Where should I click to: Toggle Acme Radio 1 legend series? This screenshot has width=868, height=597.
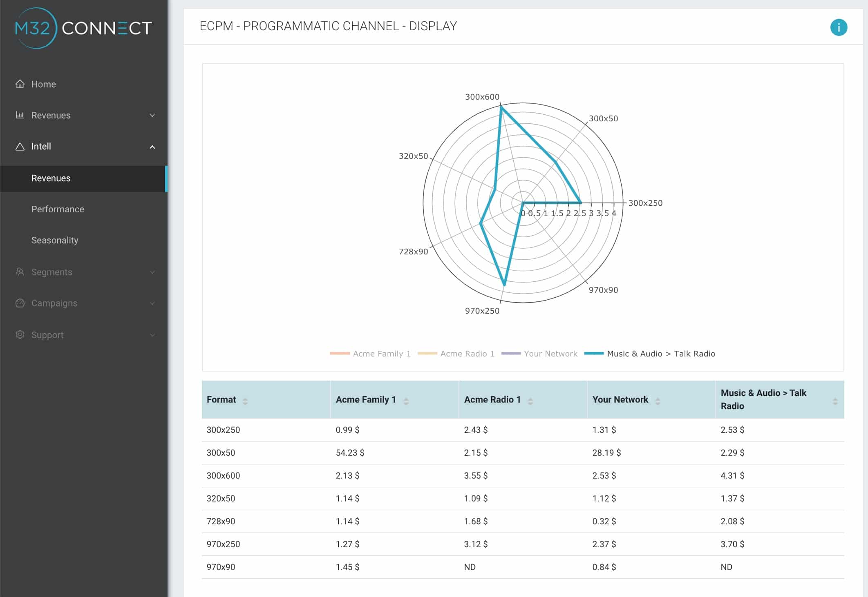click(x=467, y=354)
